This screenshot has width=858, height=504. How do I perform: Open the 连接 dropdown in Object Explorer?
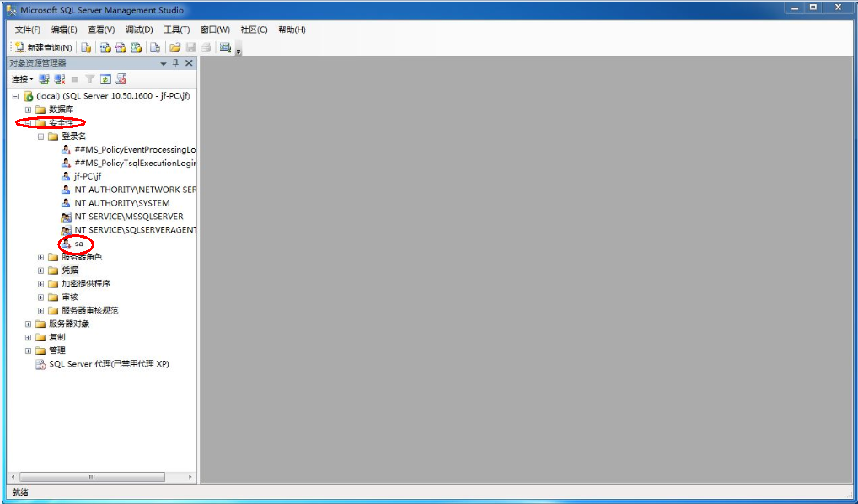pyautogui.click(x=22, y=79)
